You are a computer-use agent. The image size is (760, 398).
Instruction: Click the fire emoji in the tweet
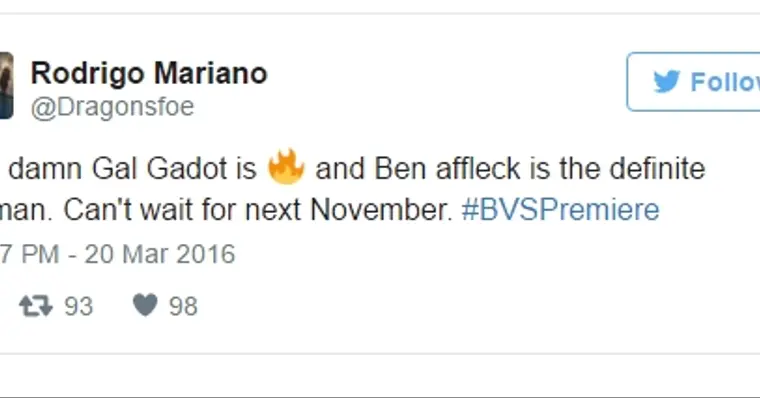click(x=286, y=167)
